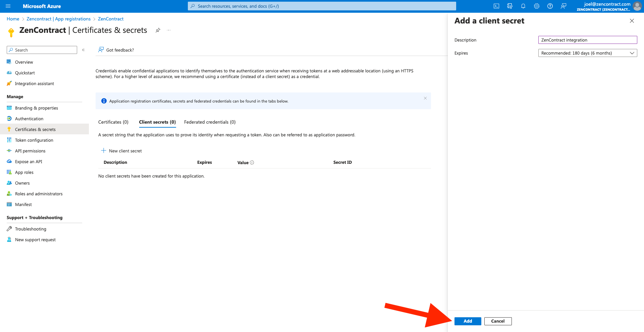Open Roles and administrators

click(x=39, y=194)
